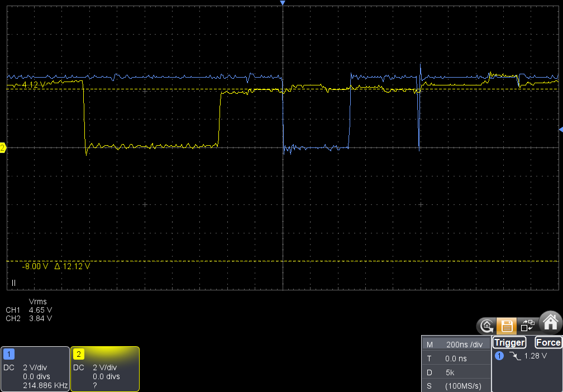The image size is (563, 392).
Task: Click the trigger level 1.28 V value
Action: click(535, 356)
